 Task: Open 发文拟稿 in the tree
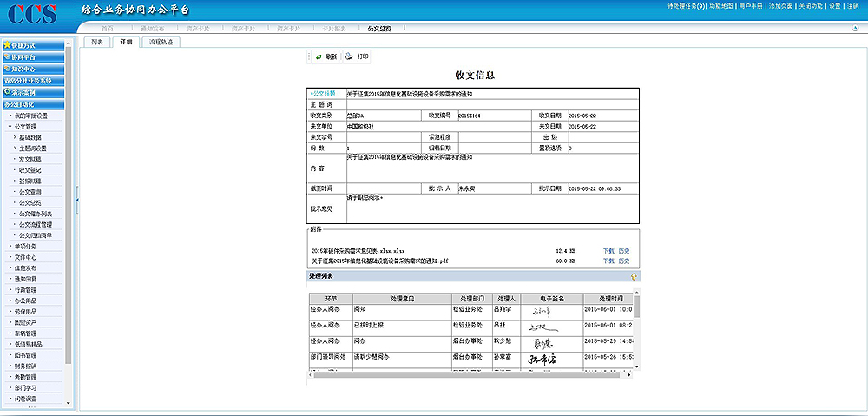pos(30,159)
